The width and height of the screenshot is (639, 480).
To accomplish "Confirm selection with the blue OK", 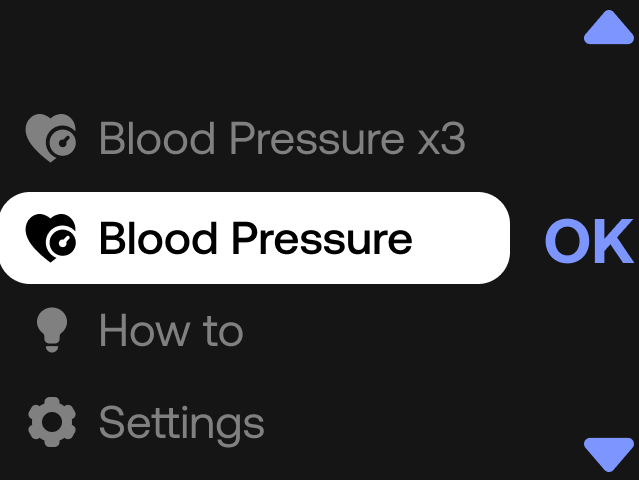I will coord(589,241).
